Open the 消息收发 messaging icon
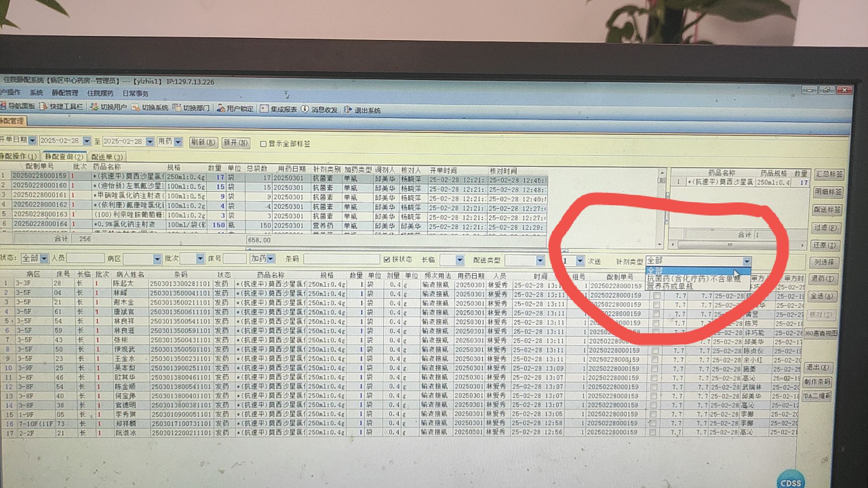 tap(305, 109)
